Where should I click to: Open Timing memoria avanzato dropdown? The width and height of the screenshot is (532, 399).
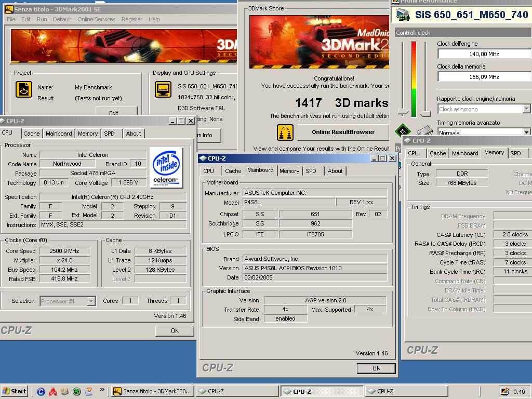[526, 132]
